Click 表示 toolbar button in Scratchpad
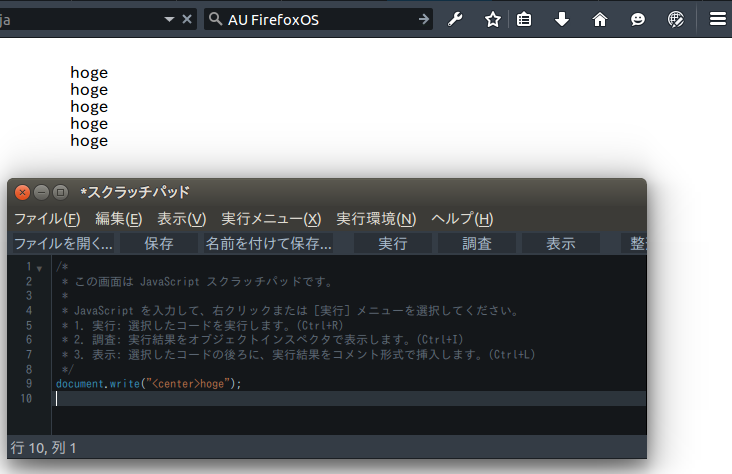Screen dimensions: 732x474 [x=561, y=243]
